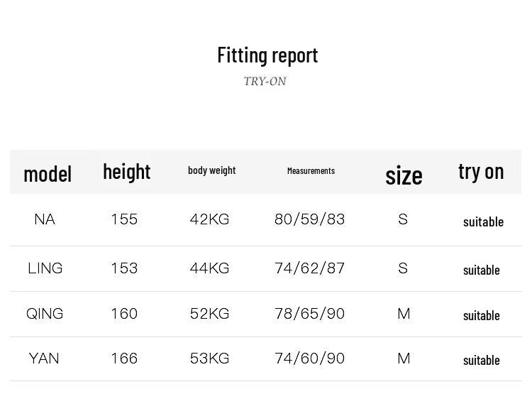Select the 'height' column header
The image size is (532, 416).
click(x=126, y=172)
